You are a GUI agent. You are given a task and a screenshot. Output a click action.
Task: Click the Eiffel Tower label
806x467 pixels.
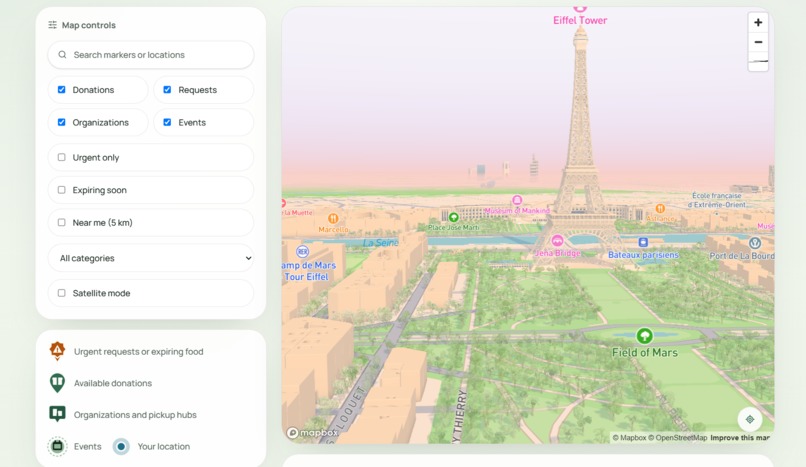click(580, 21)
